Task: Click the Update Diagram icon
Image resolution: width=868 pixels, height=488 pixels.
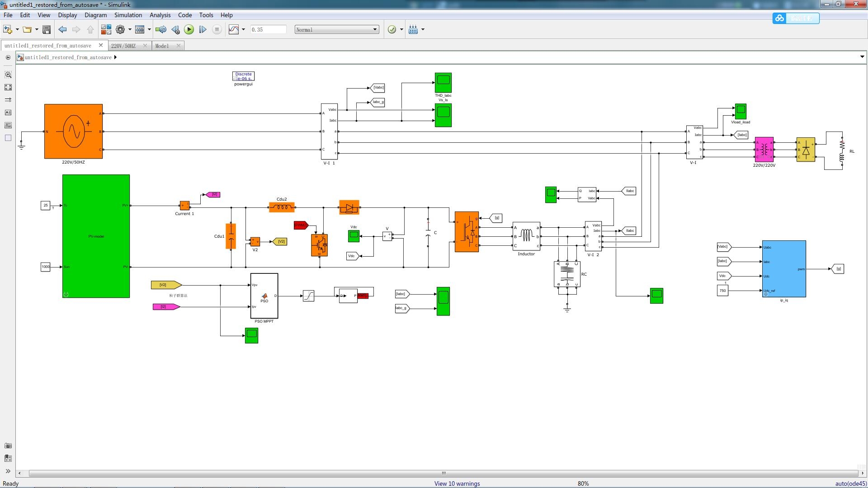Action: click(160, 29)
